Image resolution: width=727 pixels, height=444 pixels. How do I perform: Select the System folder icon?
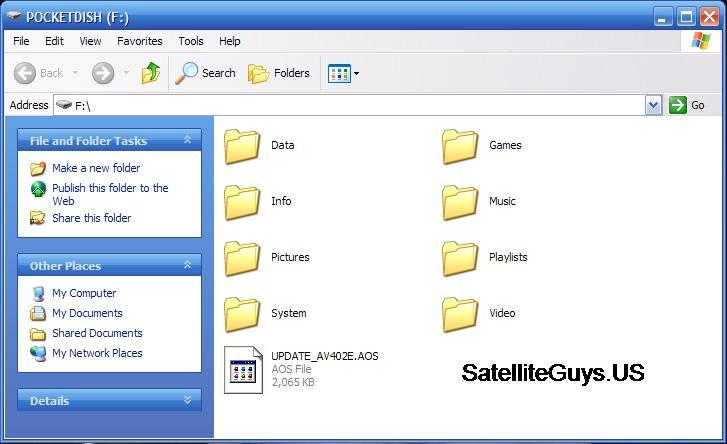[242, 315]
